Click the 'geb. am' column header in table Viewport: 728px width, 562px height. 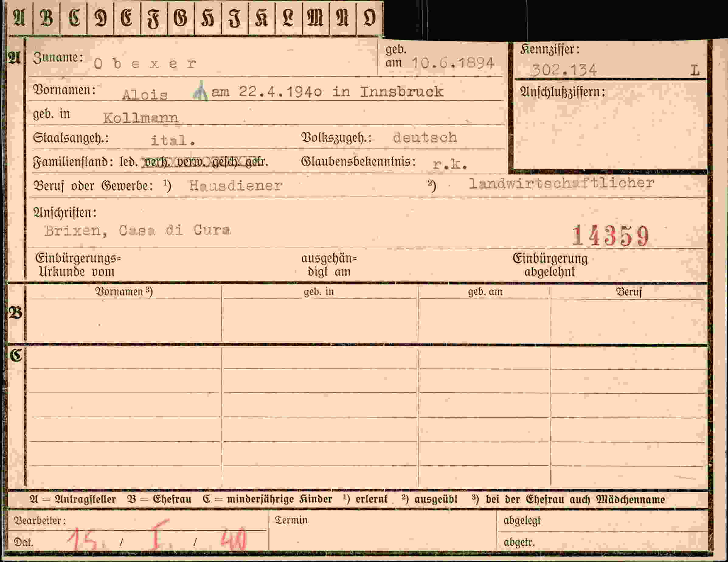[x=485, y=292]
